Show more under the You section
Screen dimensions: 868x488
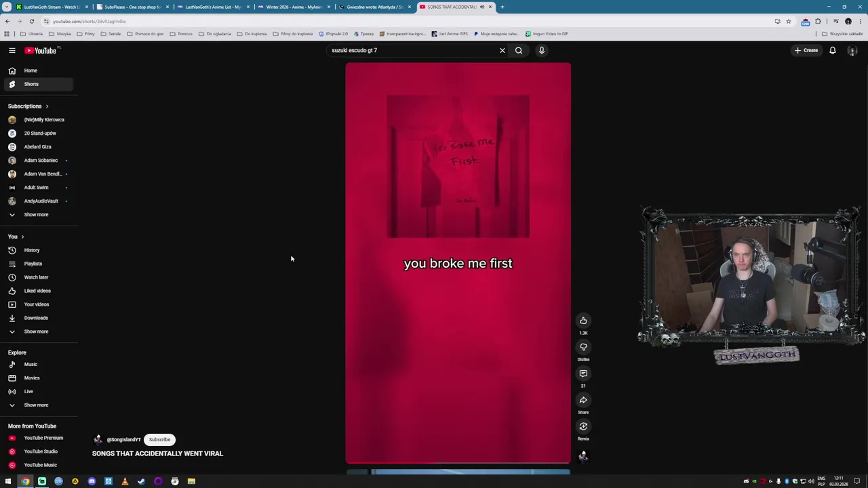(x=39, y=331)
